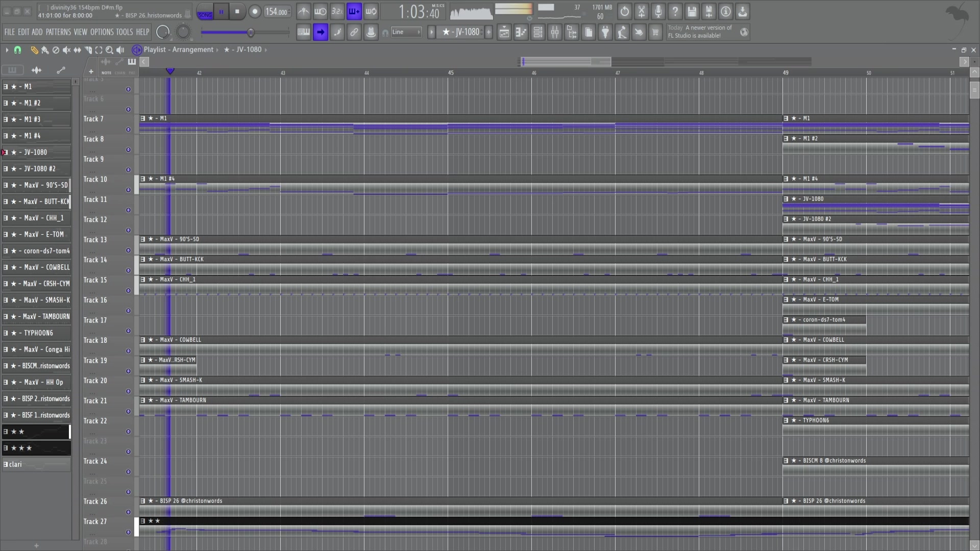This screenshot has width=980, height=551.
Task: Open the plugin database plug icon
Action: [x=605, y=32]
